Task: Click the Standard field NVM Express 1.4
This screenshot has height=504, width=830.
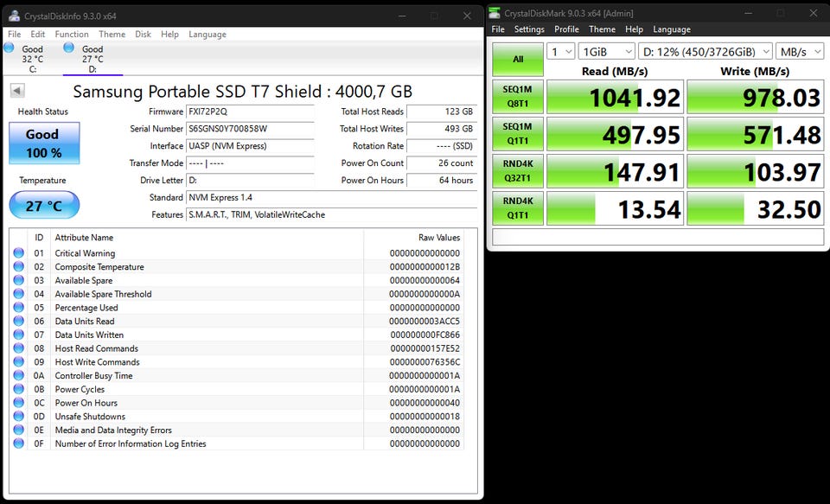Action: 331,197
